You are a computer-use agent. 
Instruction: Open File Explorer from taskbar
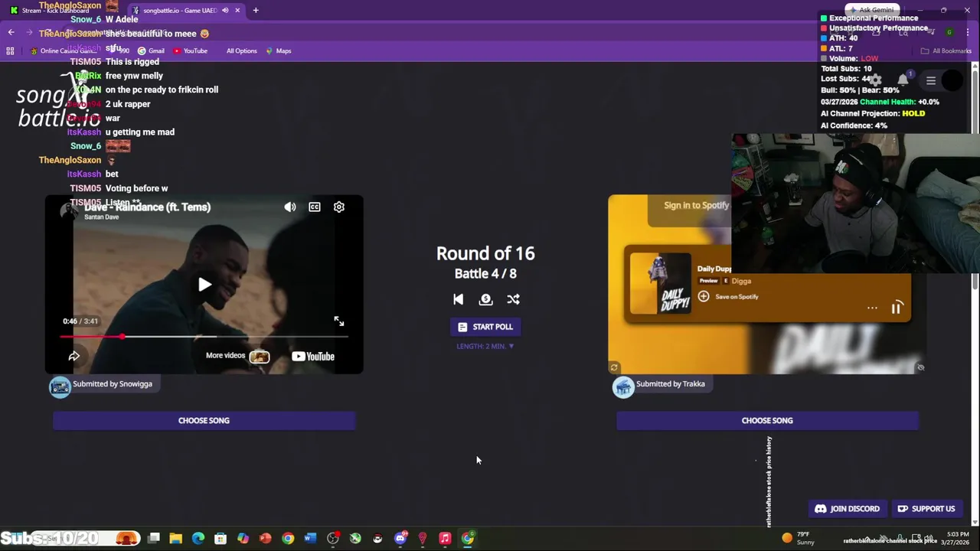click(x=176, y=539)
